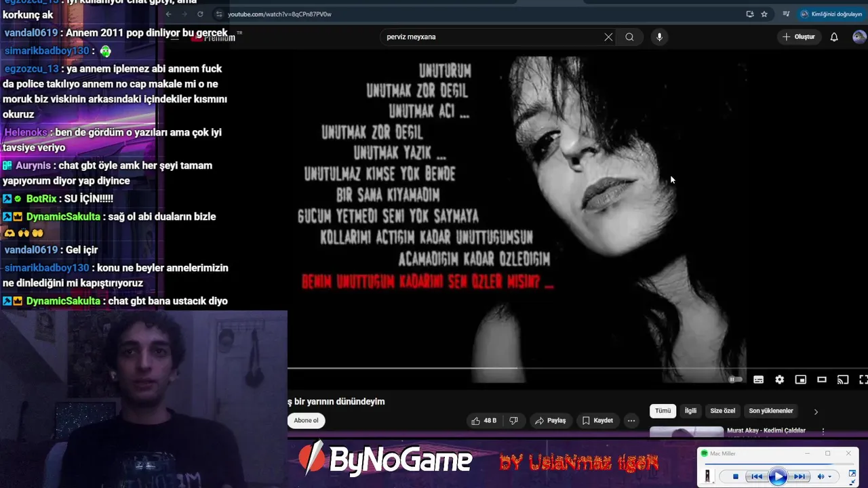Click the install app icon in address bar
This screenshot has width=868, height=488.
pos(749,14)
